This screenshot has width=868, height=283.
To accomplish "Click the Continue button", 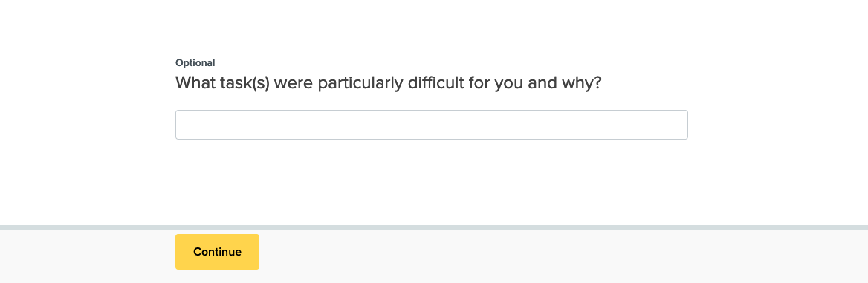I will click(217, 252).
